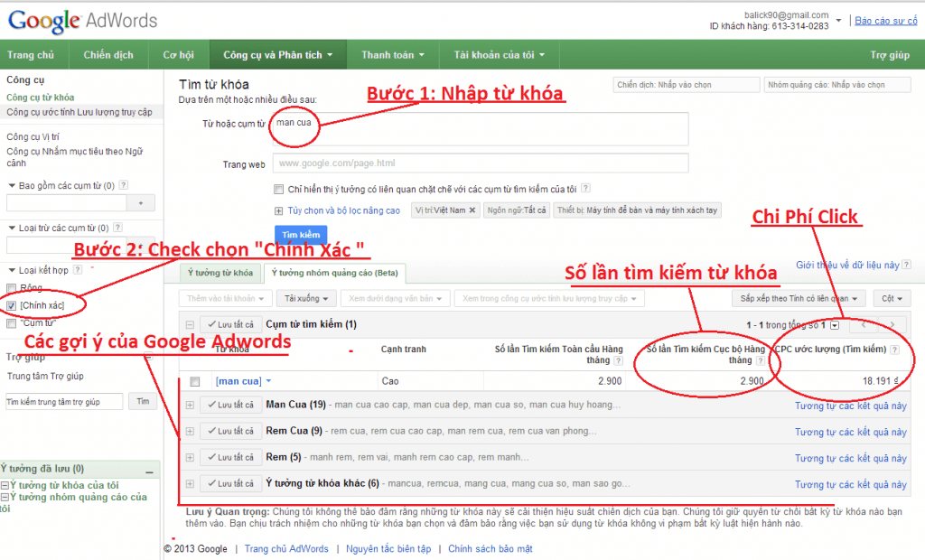Open Ý tưởng từ khóa của tôi saved list
Image resolution: width=925 pixels, height=560 pixels.
(64, 485)
